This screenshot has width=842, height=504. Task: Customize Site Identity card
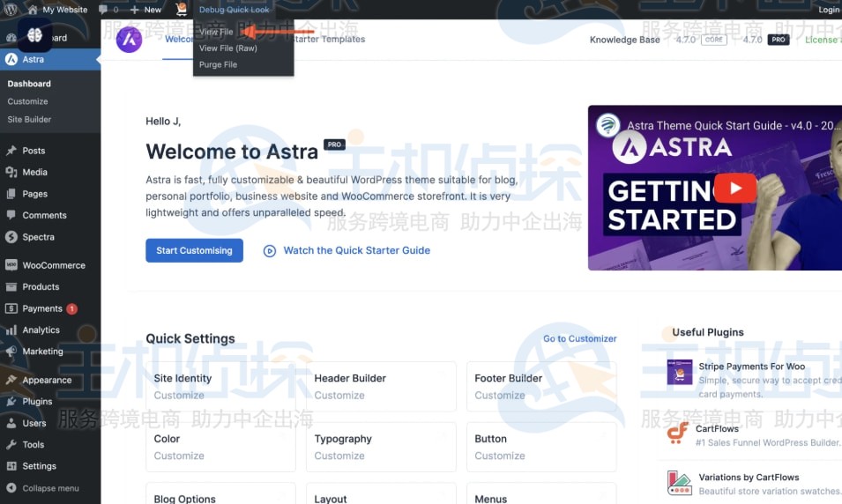coord(220,387)
